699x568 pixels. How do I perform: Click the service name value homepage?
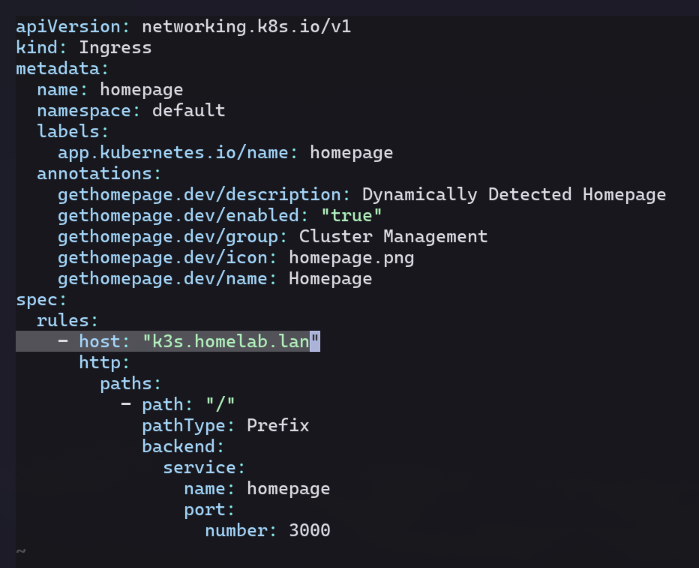click(288, 488)
